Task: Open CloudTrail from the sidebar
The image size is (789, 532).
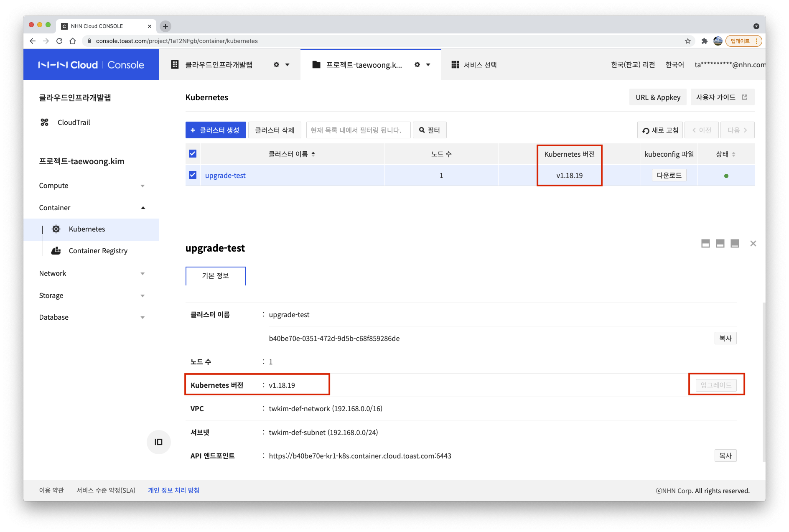Action: [74, 122]
